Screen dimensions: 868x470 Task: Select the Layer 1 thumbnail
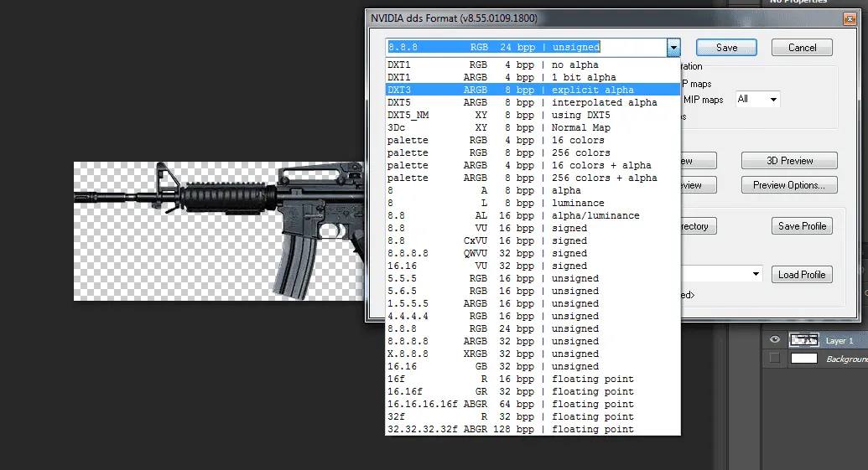pos(803,339)
